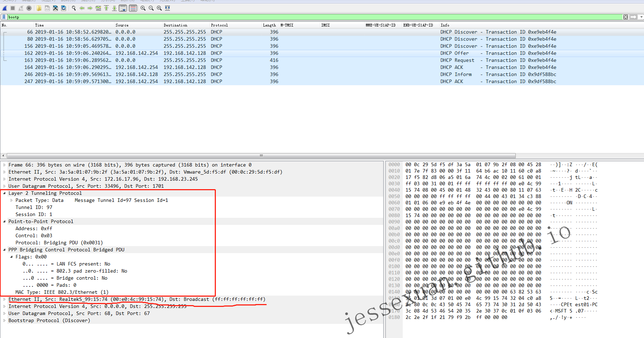
Task: Start a new packet capture
Action: (x=5, y=8)
